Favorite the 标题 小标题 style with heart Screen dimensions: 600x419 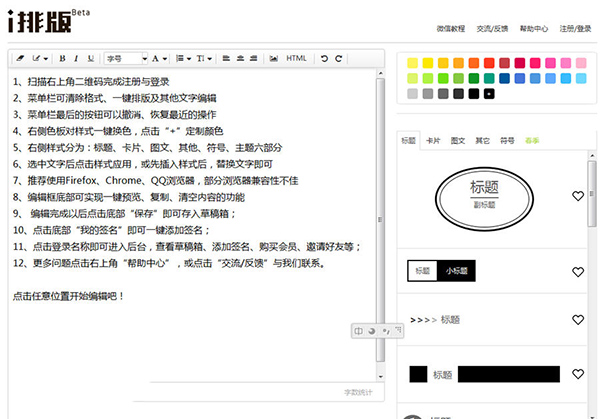tap(578, 272)
